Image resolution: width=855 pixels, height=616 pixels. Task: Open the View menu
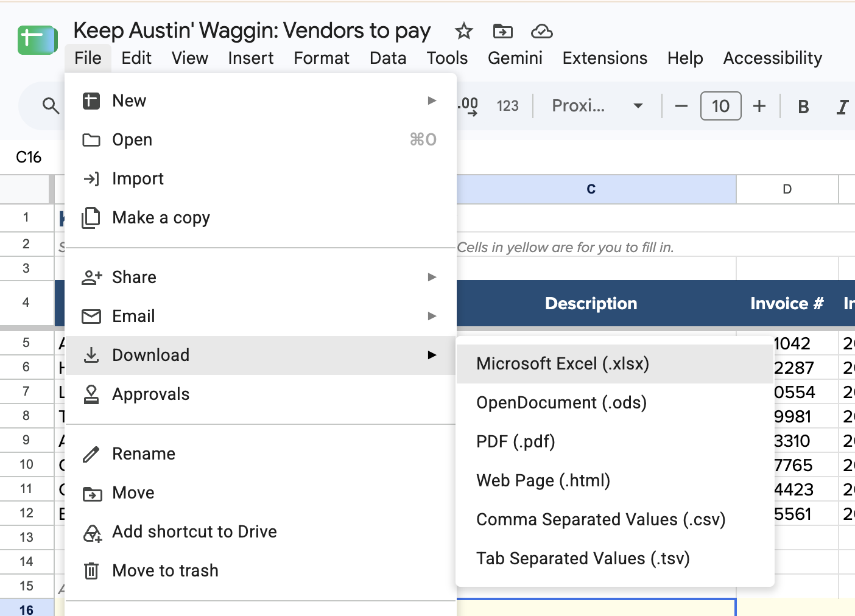[190, 58]
